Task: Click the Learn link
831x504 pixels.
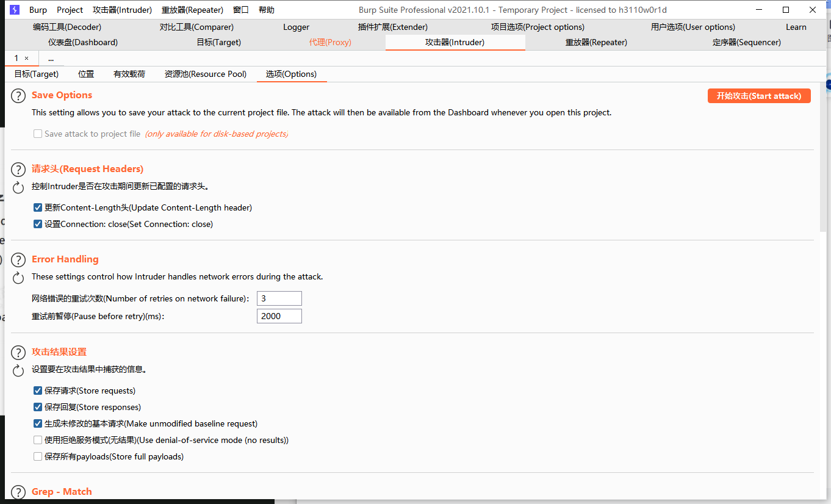Action: click(796, 27)
